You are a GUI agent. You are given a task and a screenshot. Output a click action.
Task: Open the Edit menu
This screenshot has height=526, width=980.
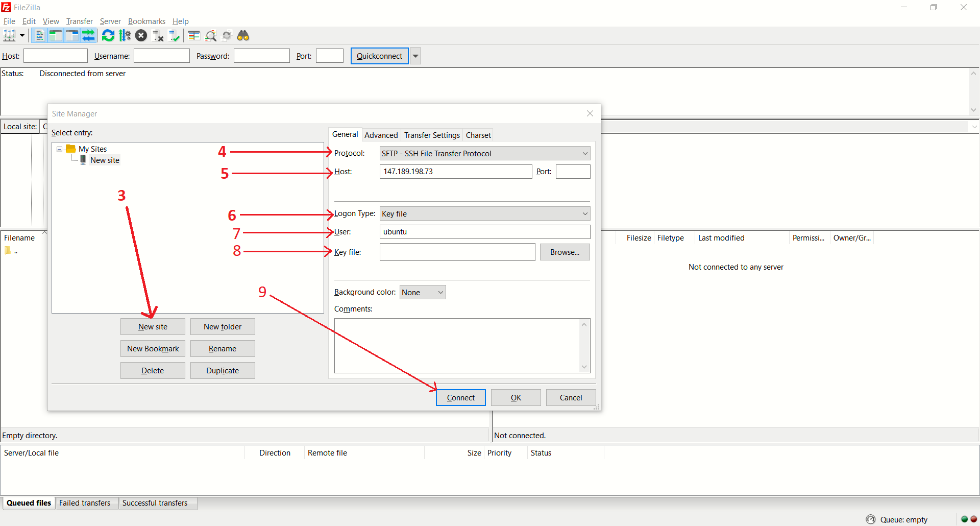pos(29,21)
